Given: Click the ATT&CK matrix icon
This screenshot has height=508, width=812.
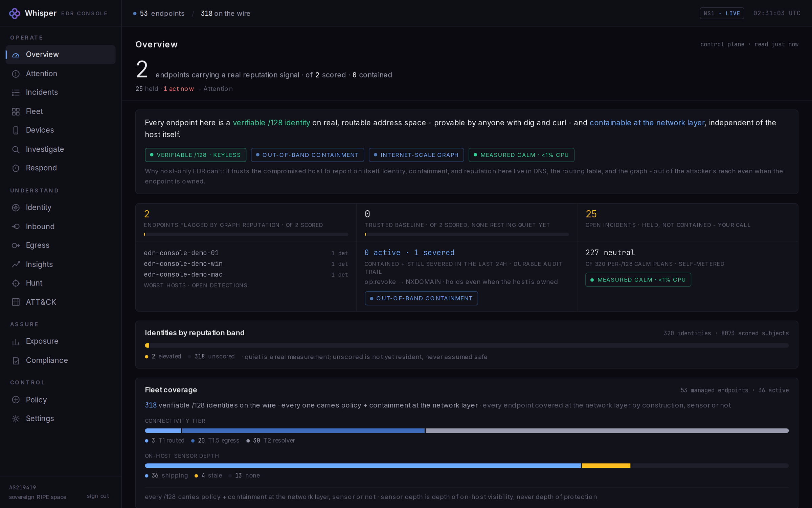Looking at the screenshot, I should pyautogui.click(x=16, y=302).
